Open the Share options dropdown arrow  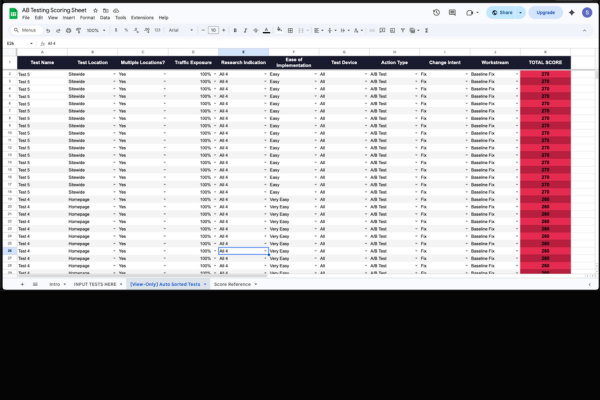pyautogui.click(x=520, y=13)
